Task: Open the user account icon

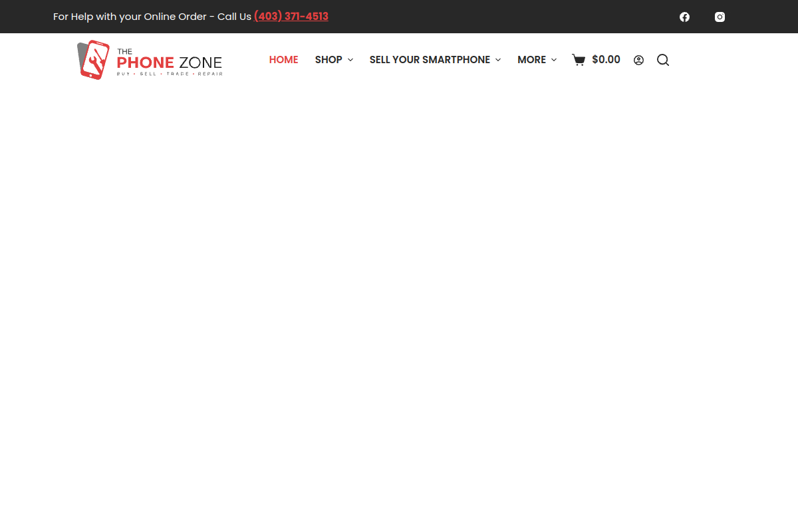Action: [638, 60]
